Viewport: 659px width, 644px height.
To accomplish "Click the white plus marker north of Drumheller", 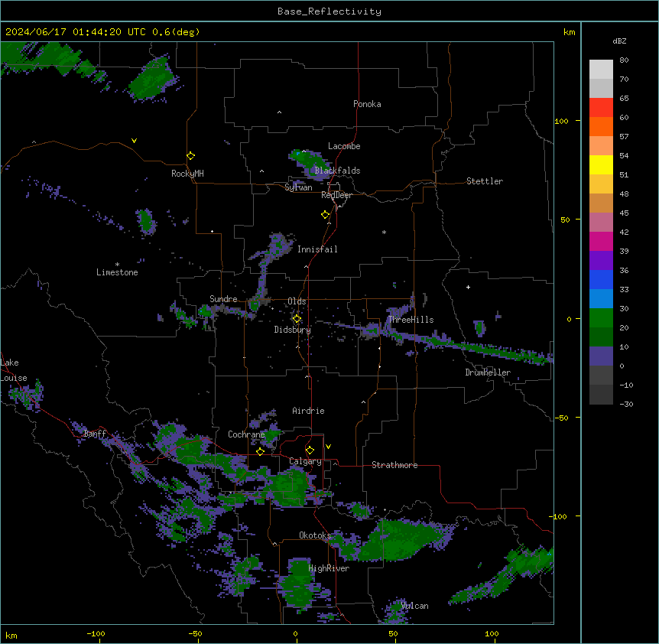I will pos(468,287).
